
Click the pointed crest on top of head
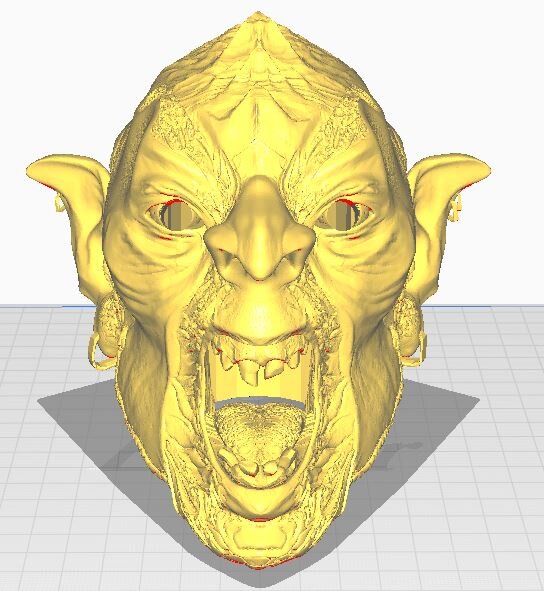coord(257,34)
